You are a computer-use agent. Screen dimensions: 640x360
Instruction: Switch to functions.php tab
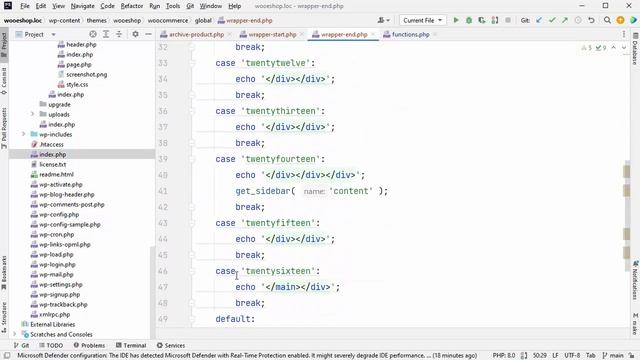click(x=410, y=35)
